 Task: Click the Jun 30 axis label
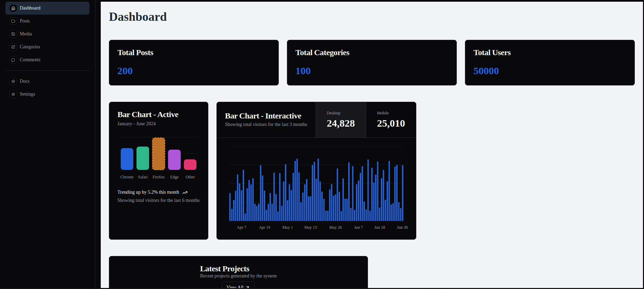(402, 227)
